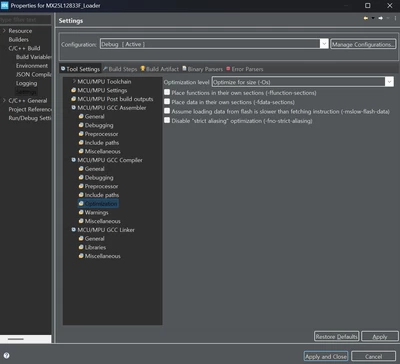Select C/C++ Build in the tree
This screenshot has height=364, width=400.
point(24,48)
